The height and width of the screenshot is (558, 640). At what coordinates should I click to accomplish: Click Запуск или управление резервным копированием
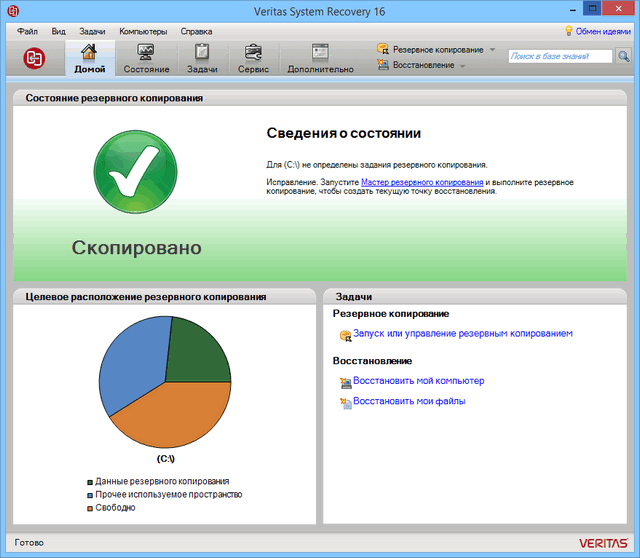pyautogui.click(x=462, y=333)
